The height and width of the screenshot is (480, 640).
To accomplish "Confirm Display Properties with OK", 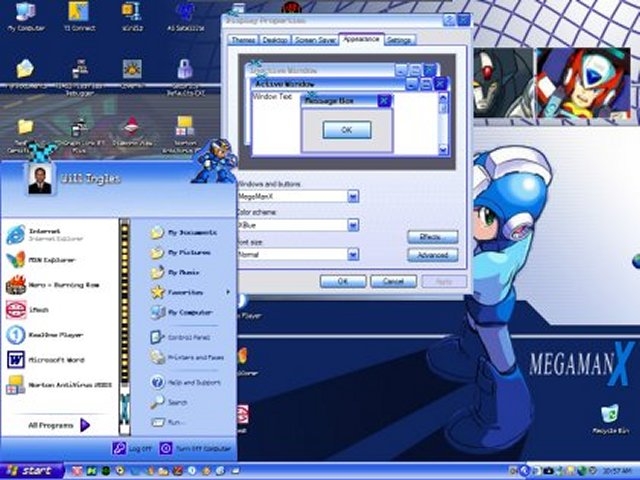I will [343, 282].
